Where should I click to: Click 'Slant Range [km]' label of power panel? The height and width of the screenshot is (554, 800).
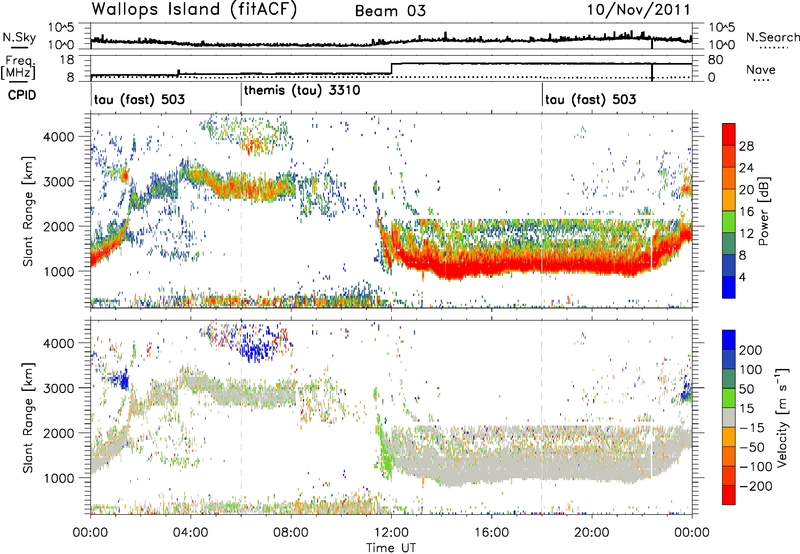tap(28, 211)
